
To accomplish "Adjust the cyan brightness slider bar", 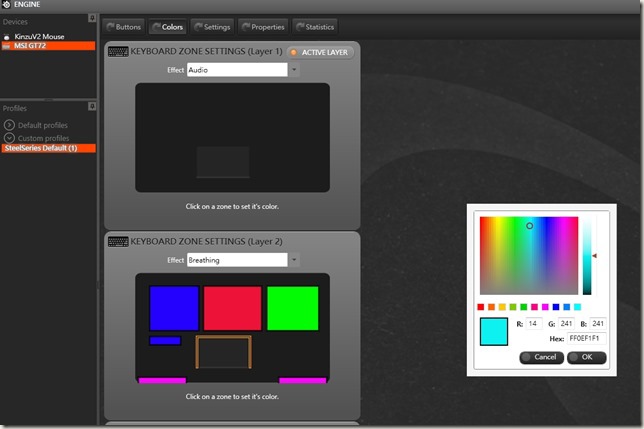I will (x=587, y=256).
